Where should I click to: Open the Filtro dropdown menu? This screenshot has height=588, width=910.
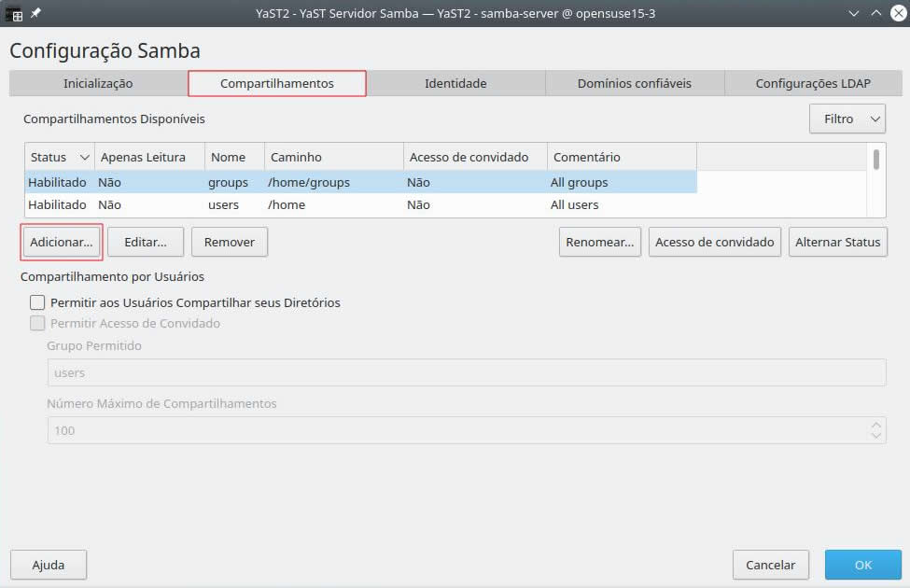pyautogui.click(x=847, y=119)
